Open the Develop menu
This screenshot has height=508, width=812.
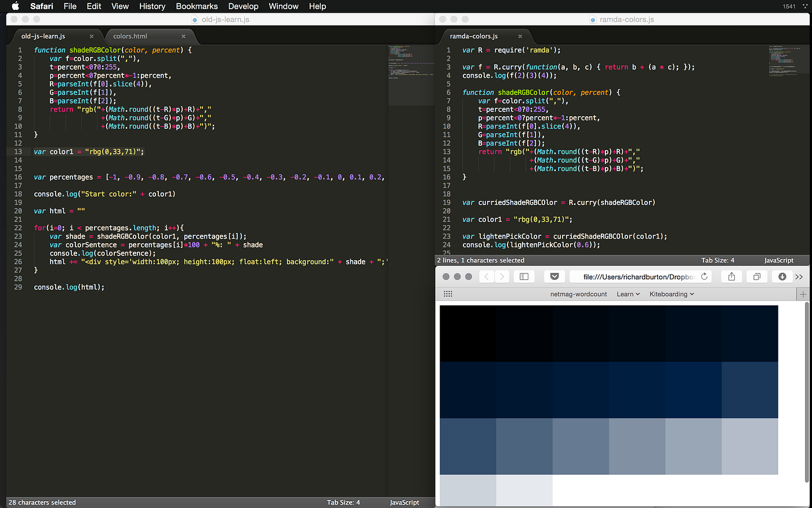(x=243, y=6)
